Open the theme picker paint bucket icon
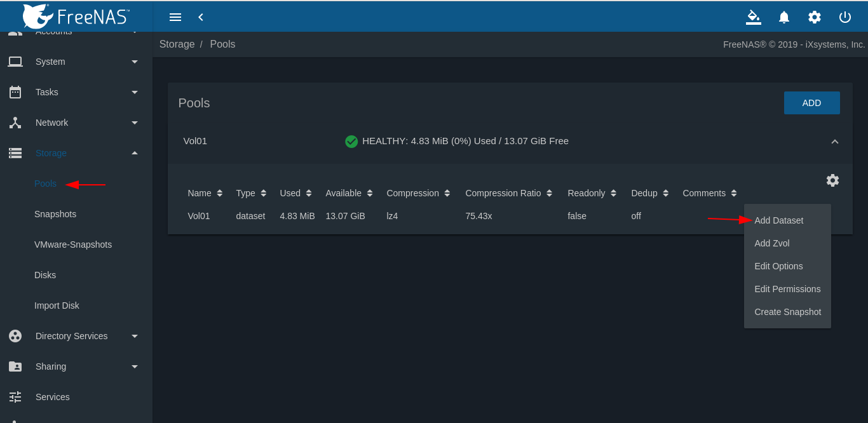The image size is (868, 423). (x=753, y=17)
